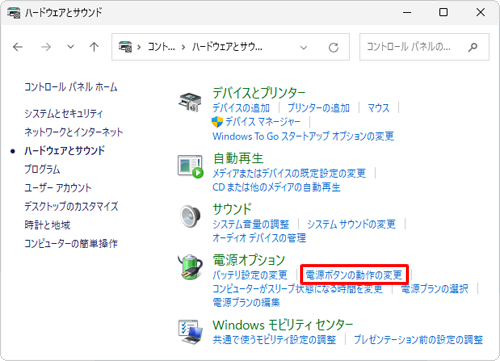Image resolution: width=500 pixels, height=361 pixels.
Task: Click the search magnifier icon
Action: (472, 47)
